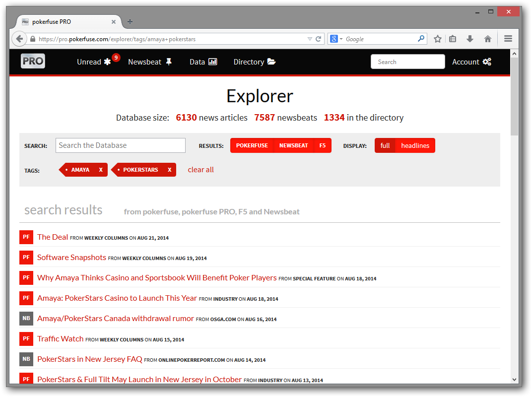Click the PF badge beside The Deal
This screenshot has height=397, width=532.
26,237
